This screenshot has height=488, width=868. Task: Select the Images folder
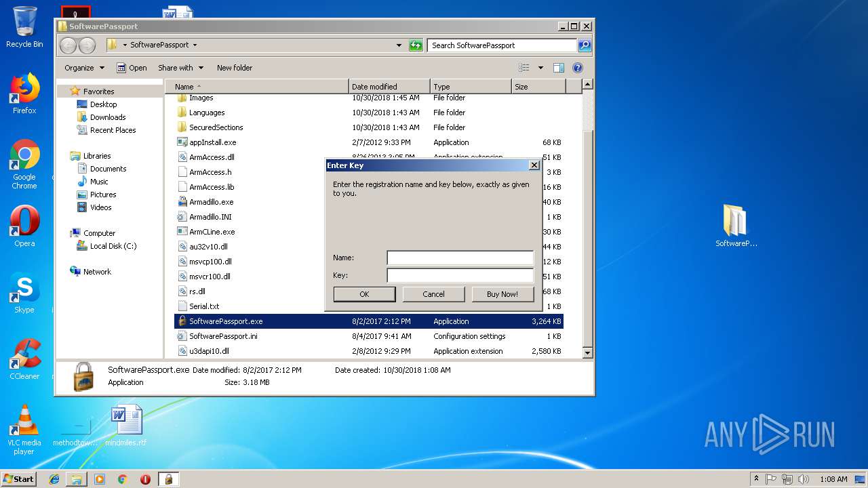point(201,98)
